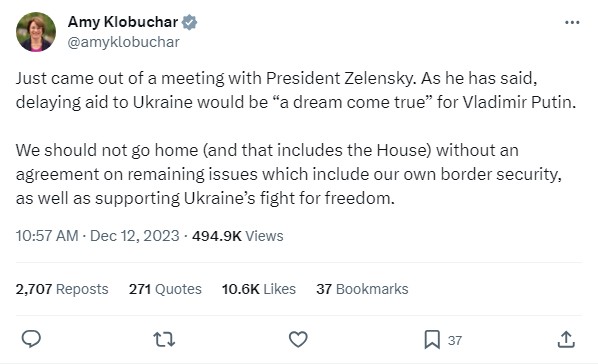Bookmark the tweet using the bookmark icon
The width and height of the screenshot is (598, 364).
click(432, 340)
